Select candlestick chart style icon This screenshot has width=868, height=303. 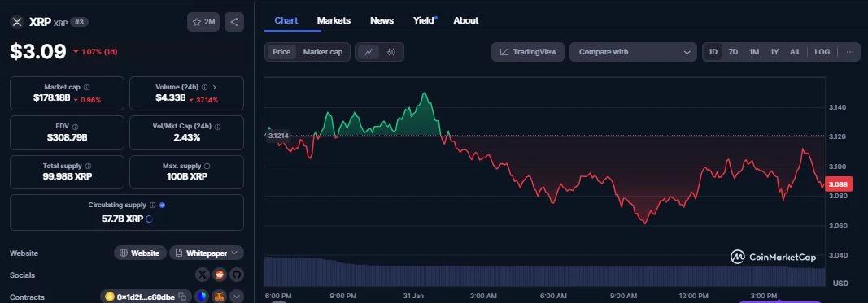click(391, 52)
